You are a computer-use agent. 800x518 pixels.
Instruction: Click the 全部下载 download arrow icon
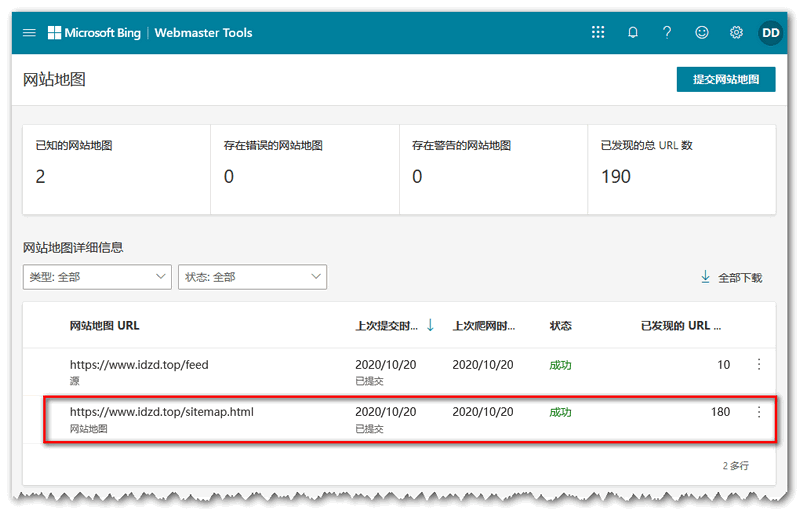click(x=706, y=277)
